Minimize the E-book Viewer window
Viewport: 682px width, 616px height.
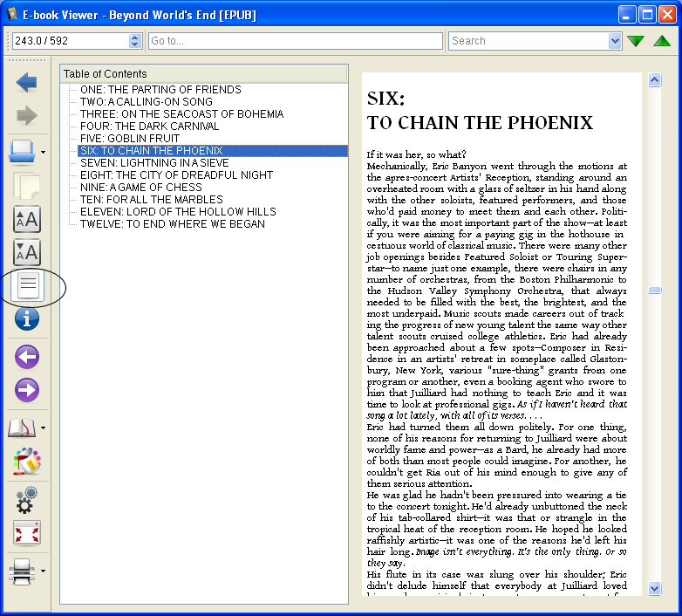[626, 15]
